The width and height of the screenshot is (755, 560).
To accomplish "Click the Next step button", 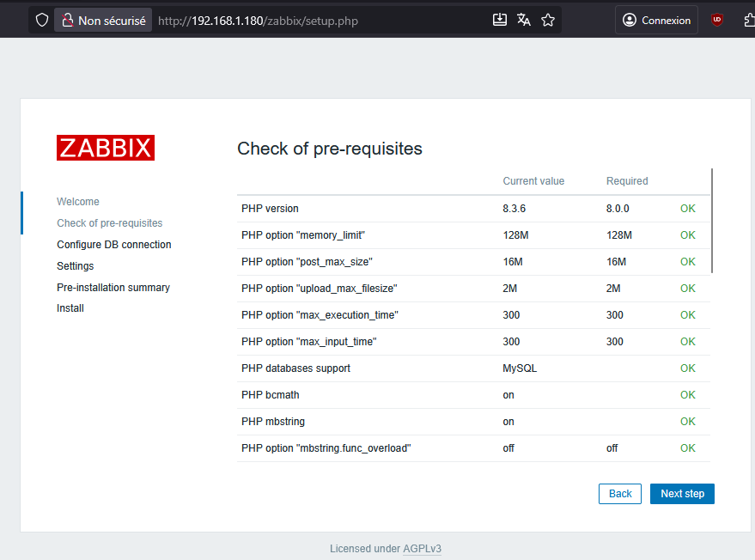I will (682, 494).
